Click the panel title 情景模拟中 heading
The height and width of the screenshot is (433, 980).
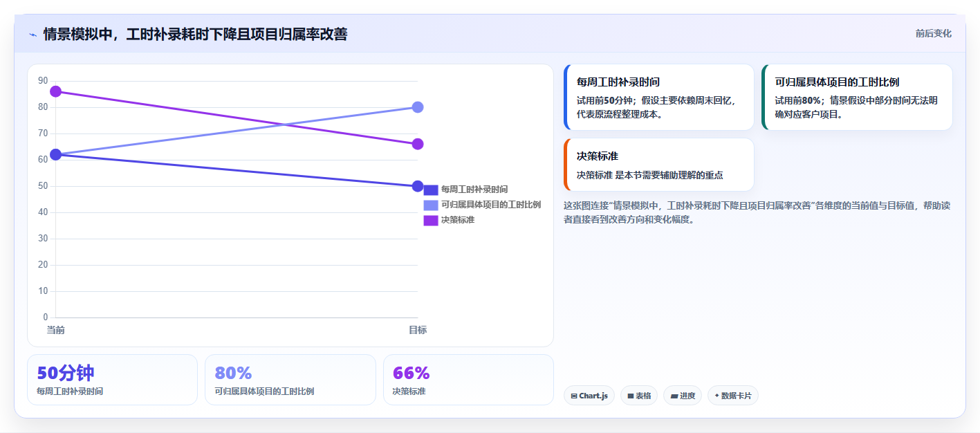[x=195, y=34]
